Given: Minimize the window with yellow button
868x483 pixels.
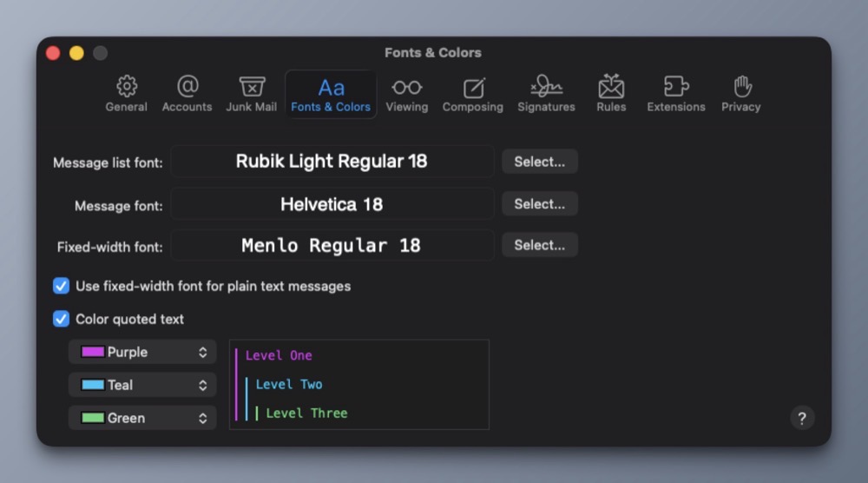Looking at the screenshot, I should coord(76,53).
